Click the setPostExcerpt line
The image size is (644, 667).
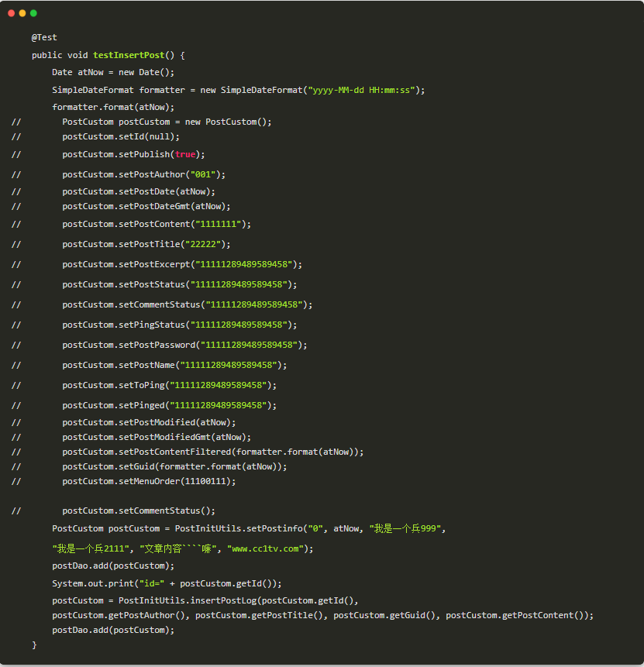(x=182, y=265)
